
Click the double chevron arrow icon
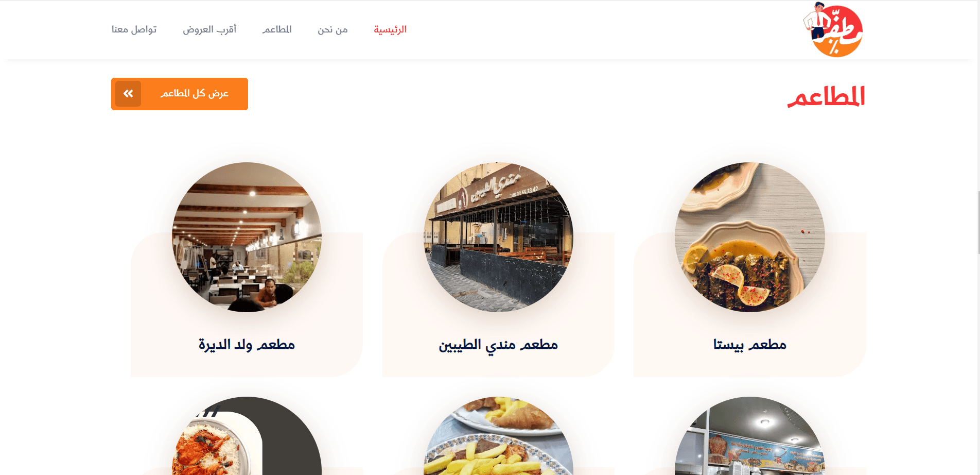point(128,94)
